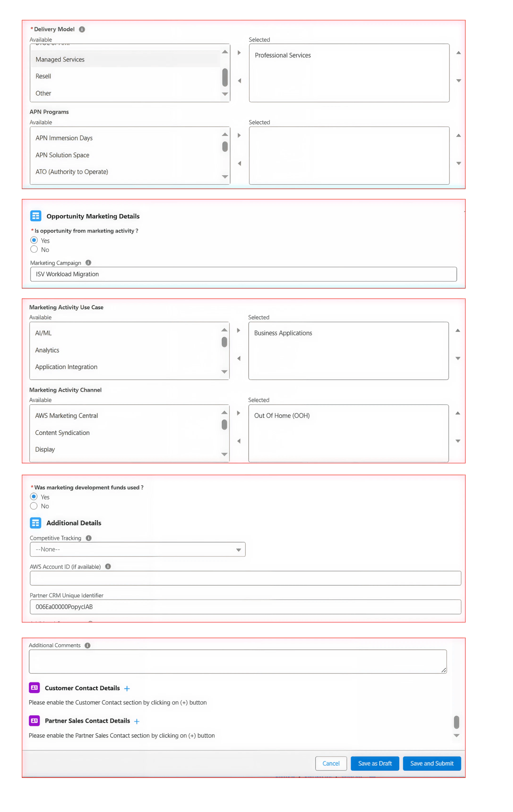Click the Customer Contact Details section icon
This screenshot has width=513, height=812.
click(x=34, y=688)
